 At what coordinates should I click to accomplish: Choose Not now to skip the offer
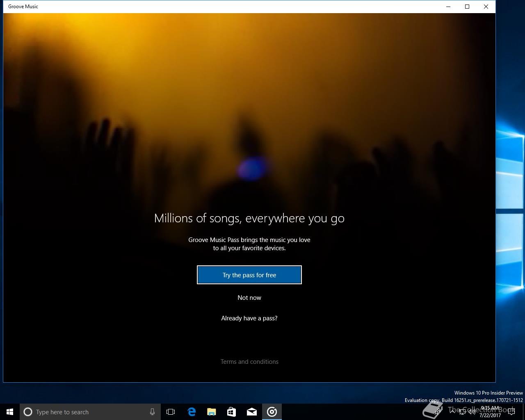pyautogui.click(x=249, y=298)
